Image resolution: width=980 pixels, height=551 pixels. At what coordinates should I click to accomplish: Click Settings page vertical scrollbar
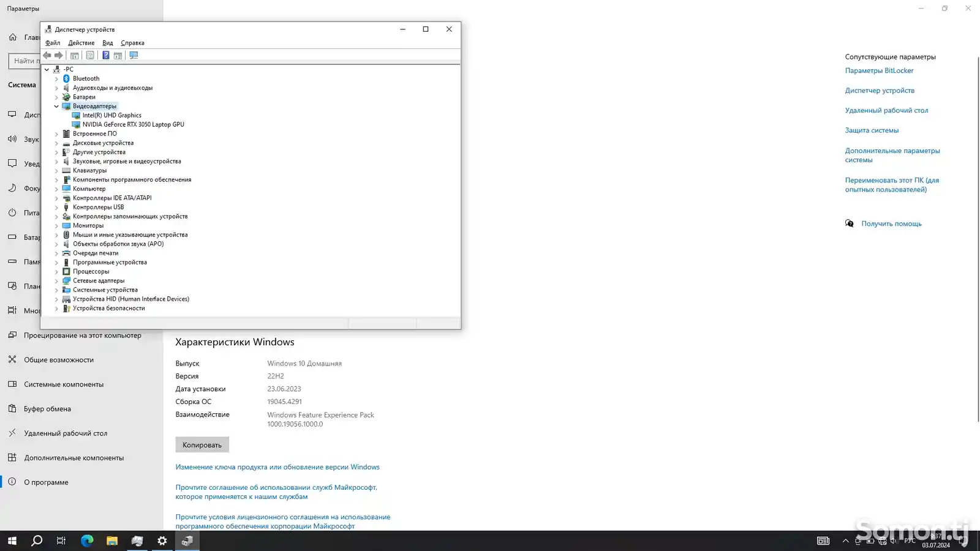click(x=978, y=239)
